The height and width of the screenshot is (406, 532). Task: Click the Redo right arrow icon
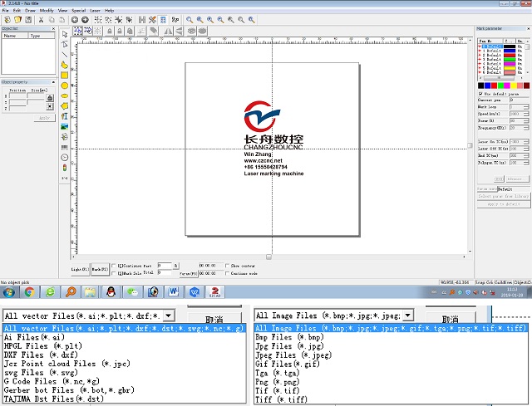(x=85, y=20)
